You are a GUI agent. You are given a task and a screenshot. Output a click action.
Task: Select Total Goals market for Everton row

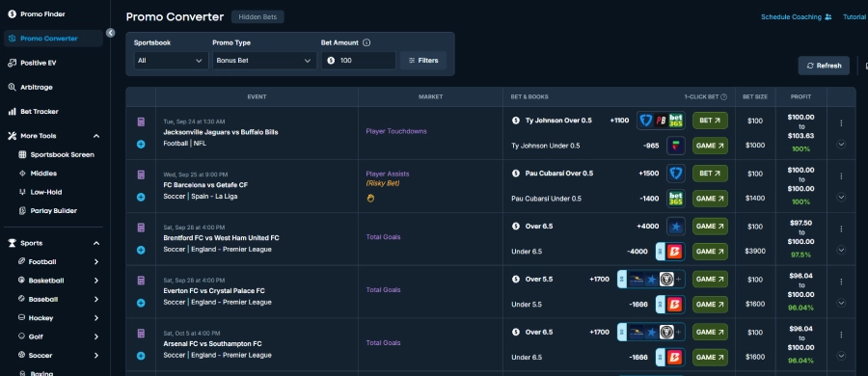[x=383, y=289]
